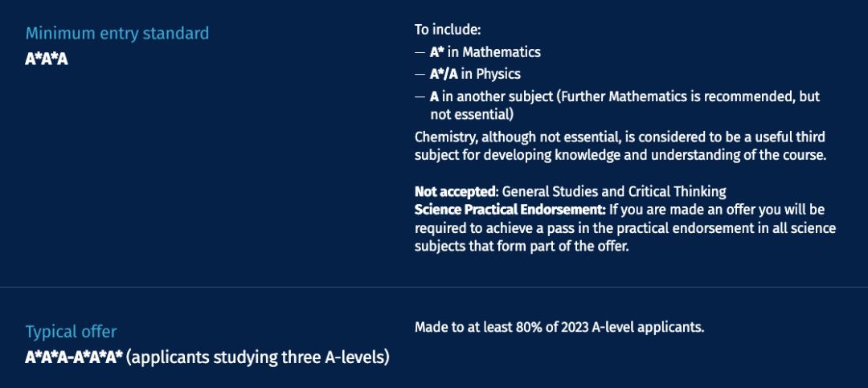Click the "To include:" label
This screenshot has height=388, width=868.
[x=440, y=30]
